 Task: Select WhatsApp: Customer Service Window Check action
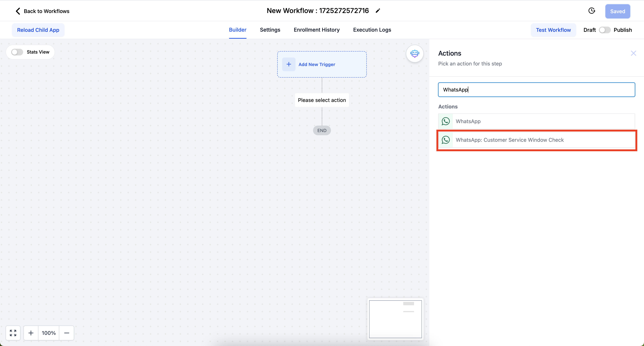pyautogui.click(x=536, y=140)
